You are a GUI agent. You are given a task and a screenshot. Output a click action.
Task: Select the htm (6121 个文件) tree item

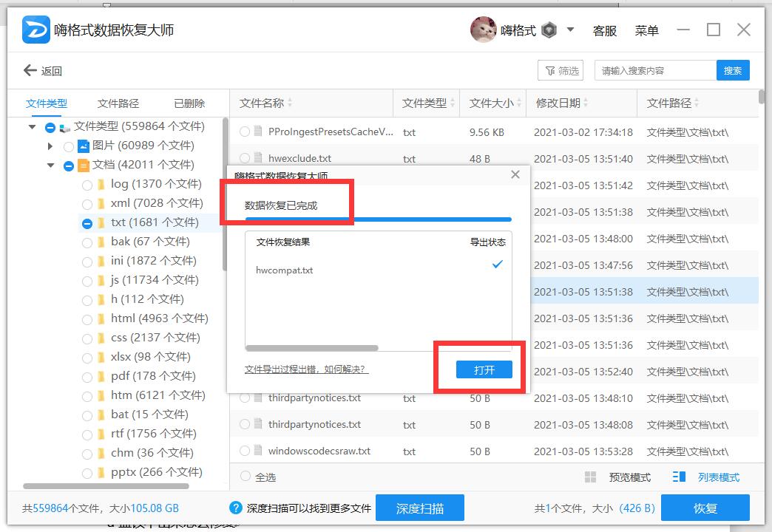pyautogui.click(x=158, y=395)
